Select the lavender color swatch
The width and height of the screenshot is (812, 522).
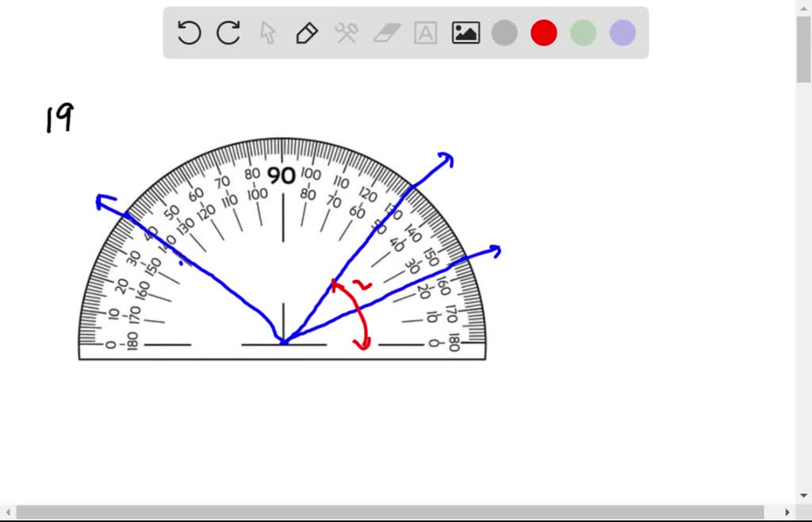click(x=622, y=33)
